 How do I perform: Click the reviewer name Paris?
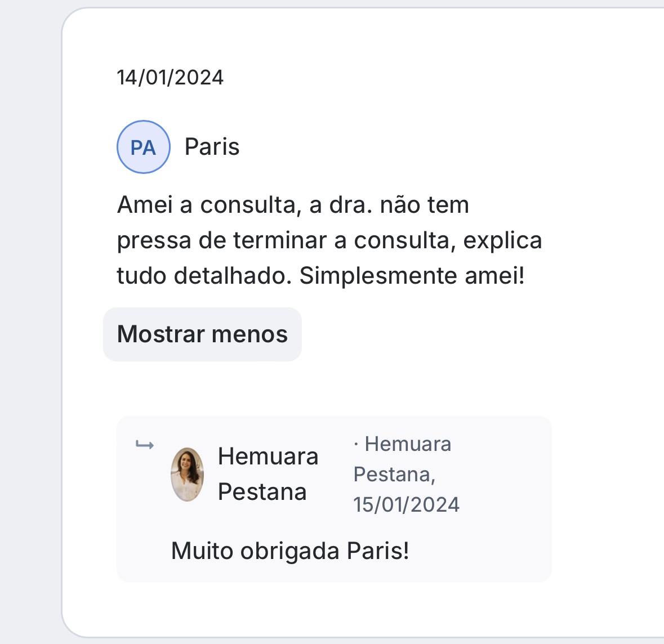[212, 147]
